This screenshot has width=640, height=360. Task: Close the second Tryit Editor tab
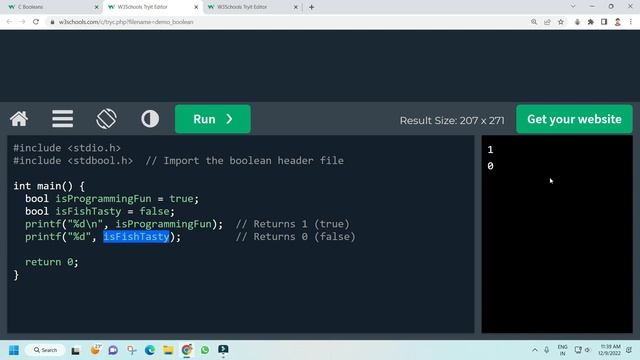pos(196,7)
